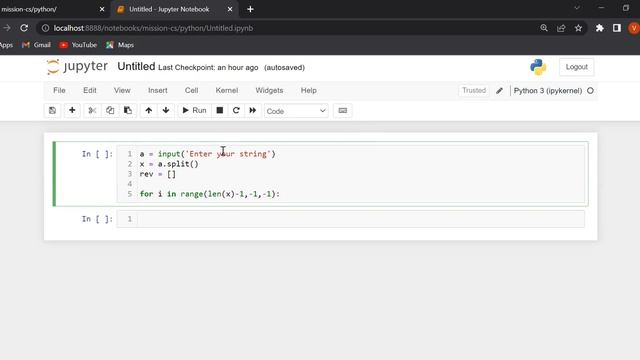View site information icon in address bar

click(45, 28)
